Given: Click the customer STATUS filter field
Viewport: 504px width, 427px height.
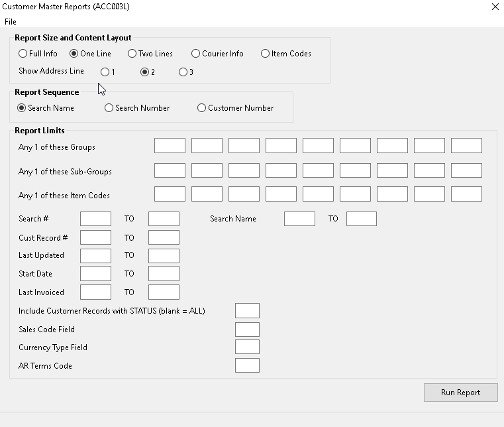Looking at the screenshot, I should pyautogui.click(x=247, y=311).
